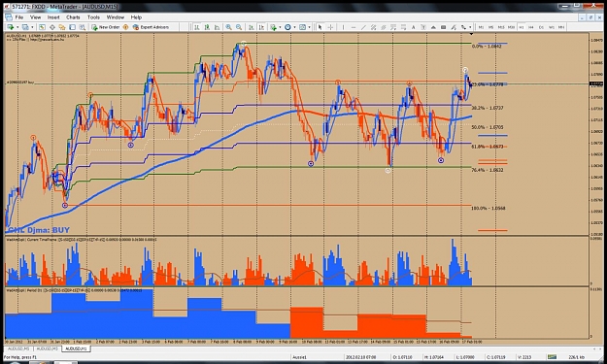Click the Aussie1 profile in status bar

(299, 357)
